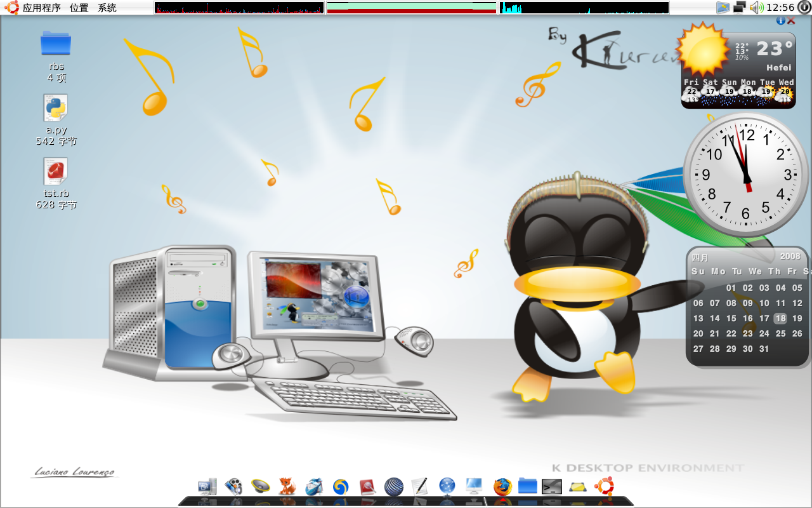Image resolution: width=812 pixels, height=508 pixels.
Task: Open the network connection tray icon
Action: pos(740,8)
